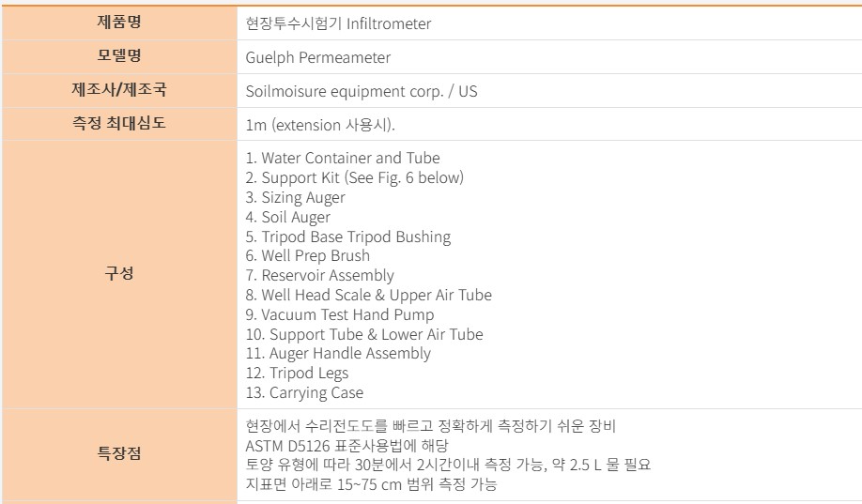
Task: Click the 제품명 header cell
Action: click(119, 23)
